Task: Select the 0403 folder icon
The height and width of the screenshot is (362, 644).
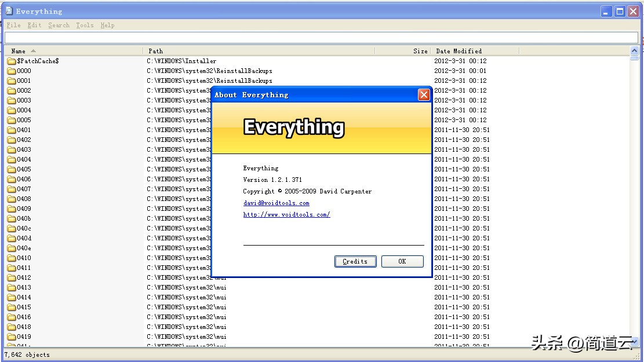Action: (12, 150)
